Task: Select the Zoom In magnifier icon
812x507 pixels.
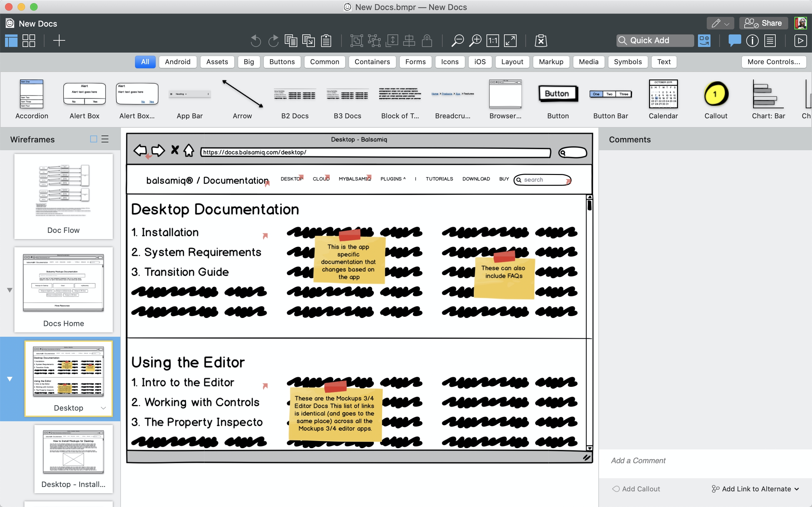Action: coord(476,40)
